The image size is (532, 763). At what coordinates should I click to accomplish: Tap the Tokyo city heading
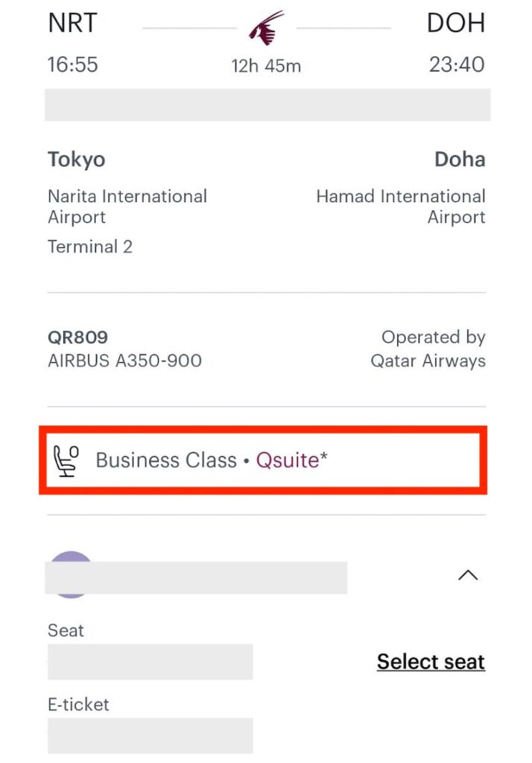(77, 159)
